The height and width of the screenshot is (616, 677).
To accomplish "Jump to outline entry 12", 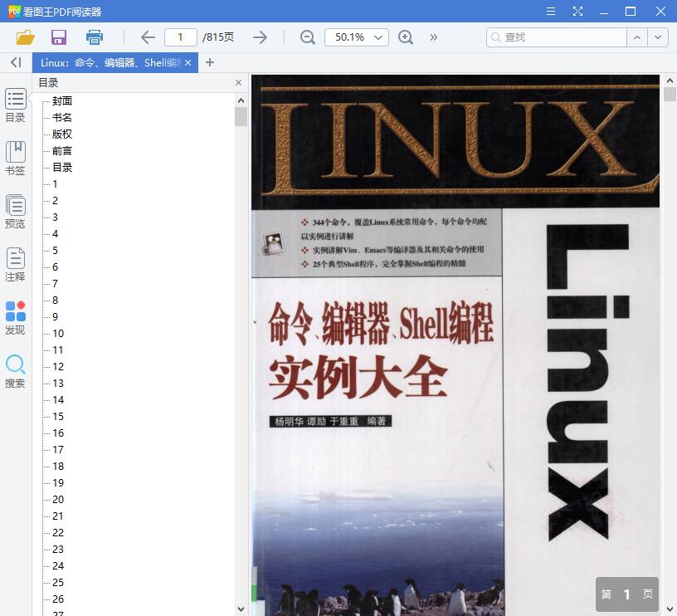I will [x=58, y=367].
